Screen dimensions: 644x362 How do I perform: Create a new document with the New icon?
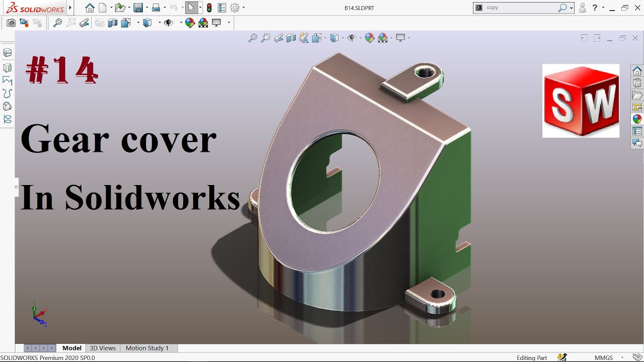[x=103, y=8]
